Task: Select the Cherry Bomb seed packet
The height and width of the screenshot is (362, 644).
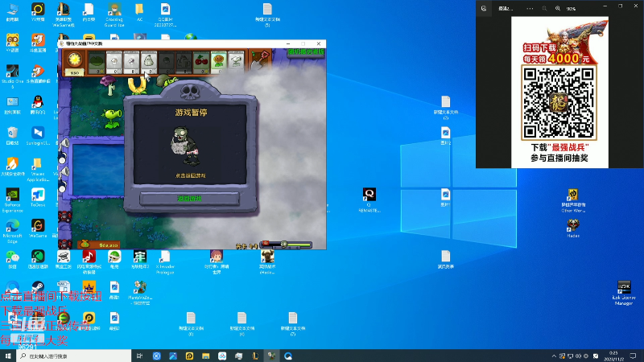Action: [x=201, y=63]
